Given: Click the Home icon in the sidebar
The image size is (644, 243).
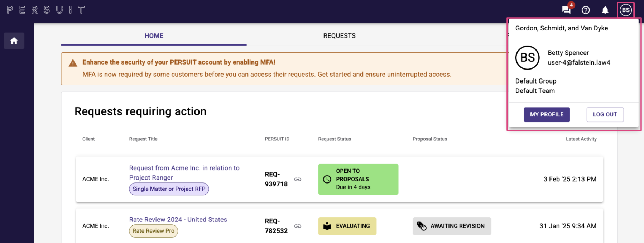Looking at the screenshot, I should 14,41.
